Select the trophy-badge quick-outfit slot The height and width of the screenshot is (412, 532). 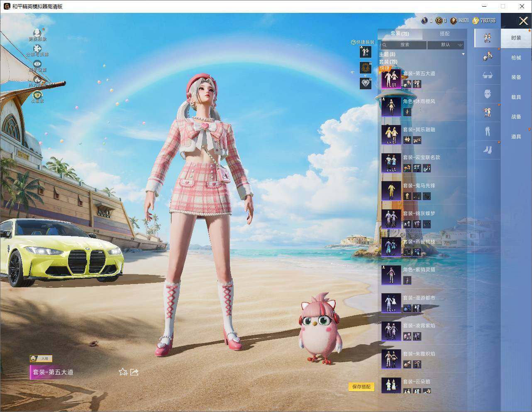point(365,67)
